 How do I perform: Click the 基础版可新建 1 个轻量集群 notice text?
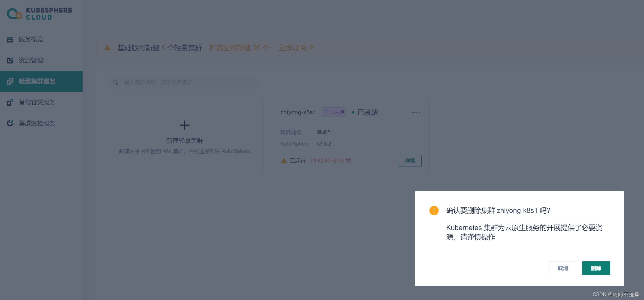(160, 48)
